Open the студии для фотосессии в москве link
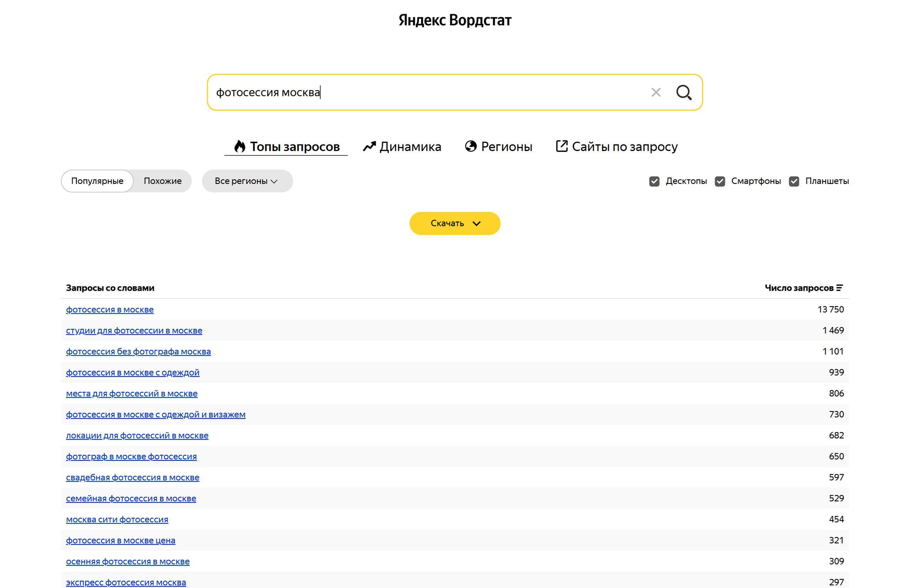Screen dimensions: 909x588 [x=134, y=331]
